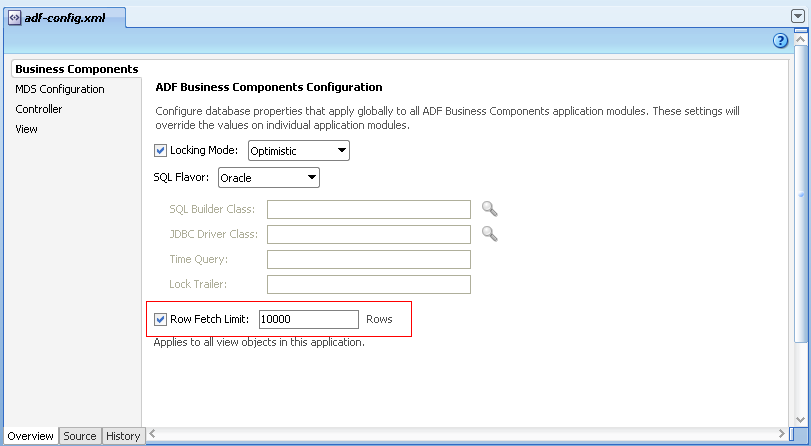
Task: Click the horizontal scrollbar right arrow
Action: (782, 434)
